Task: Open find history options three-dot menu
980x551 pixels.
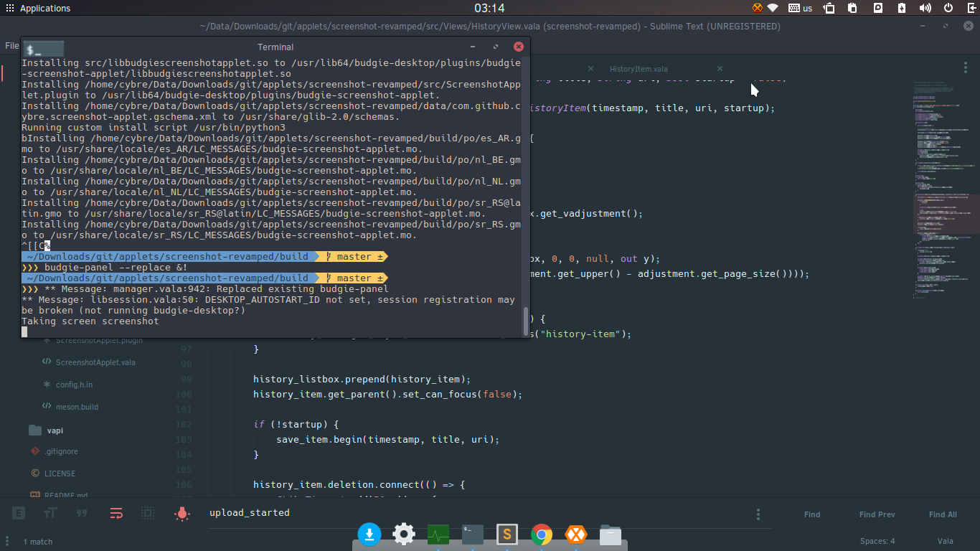Action: point(758,514)
